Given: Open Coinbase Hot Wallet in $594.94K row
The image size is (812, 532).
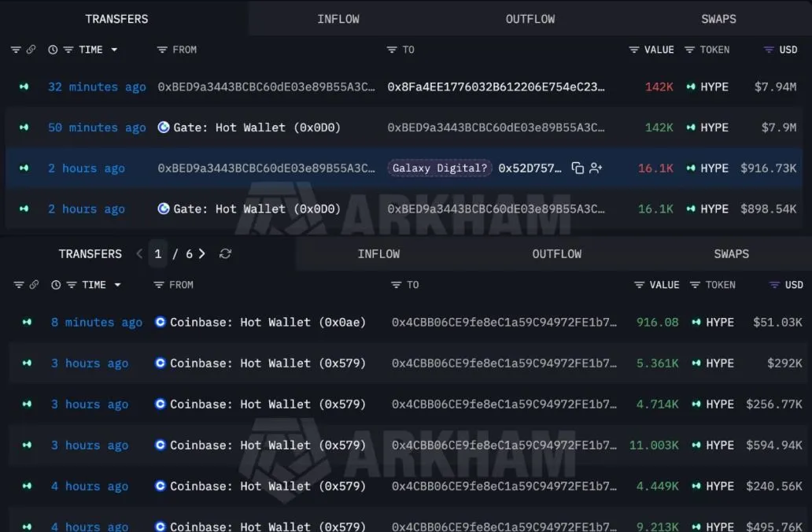Looking at the screenshot, I should point(268,445).
